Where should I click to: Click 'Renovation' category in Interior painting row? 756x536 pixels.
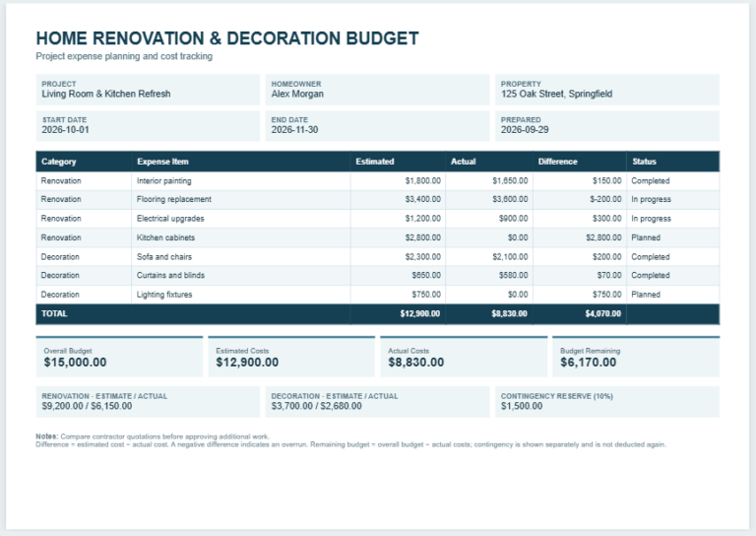pyautogui.click(x=61, y=181)
